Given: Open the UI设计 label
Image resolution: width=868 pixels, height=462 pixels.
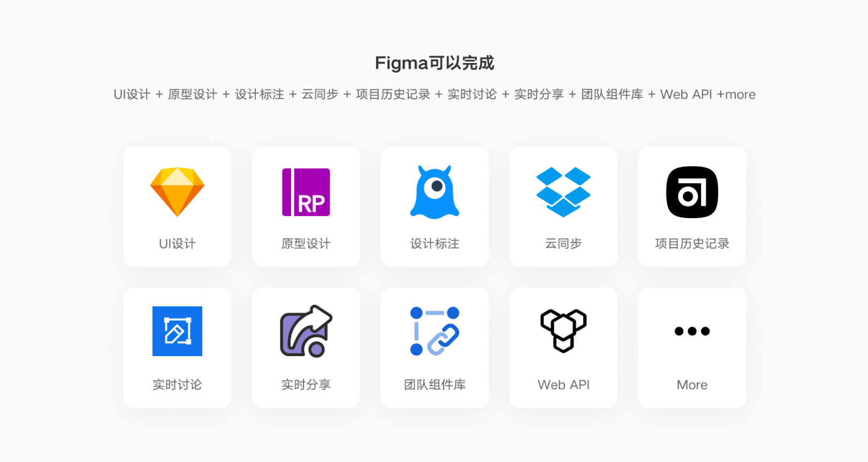Looking at the screenshot, I should pyautogui.click(x=177, y=244).
